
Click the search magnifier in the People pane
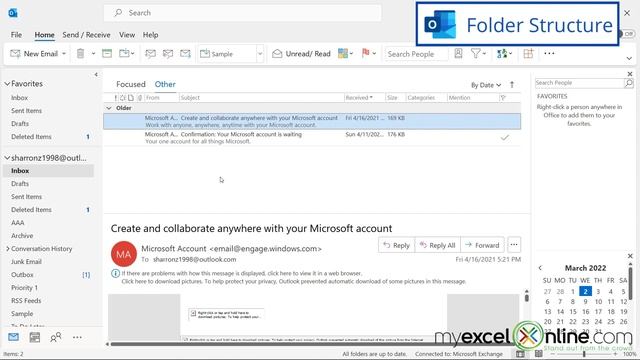coord(629,83)
